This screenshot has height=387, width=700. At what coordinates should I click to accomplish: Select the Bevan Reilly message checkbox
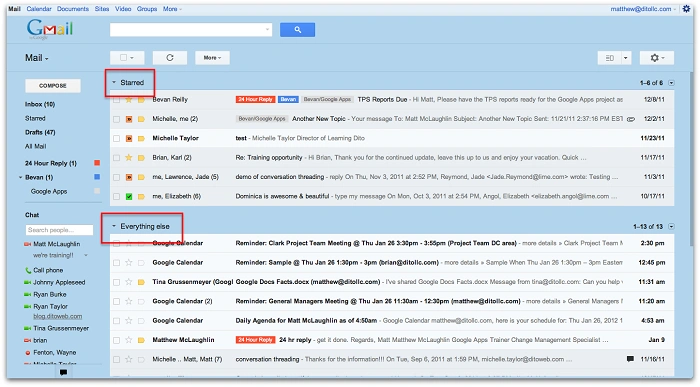117,100
